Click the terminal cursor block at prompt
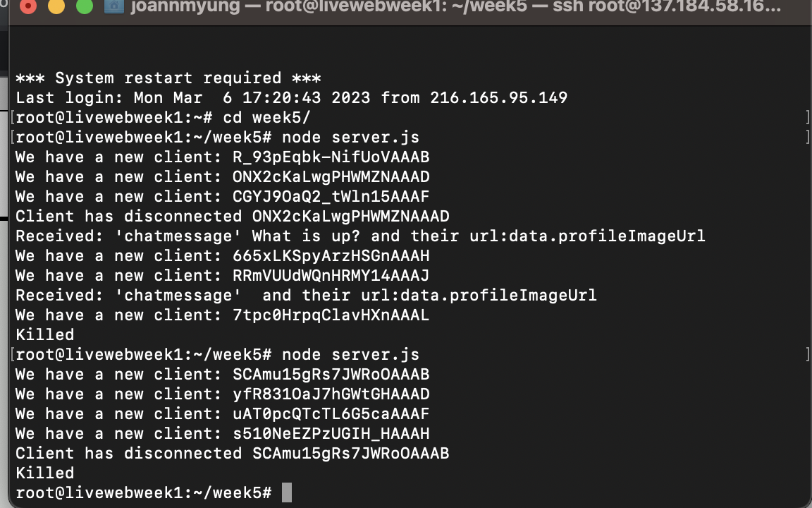 click(286, 492)
